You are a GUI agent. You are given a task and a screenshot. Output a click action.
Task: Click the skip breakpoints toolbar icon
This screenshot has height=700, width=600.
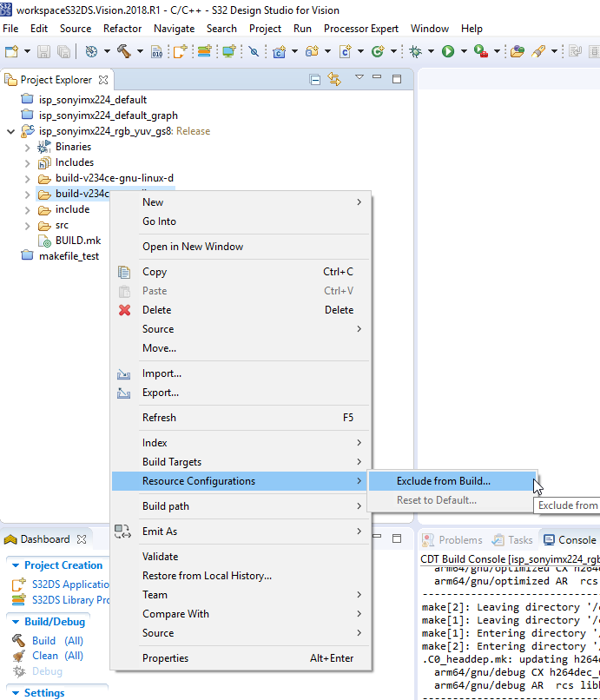254,51
